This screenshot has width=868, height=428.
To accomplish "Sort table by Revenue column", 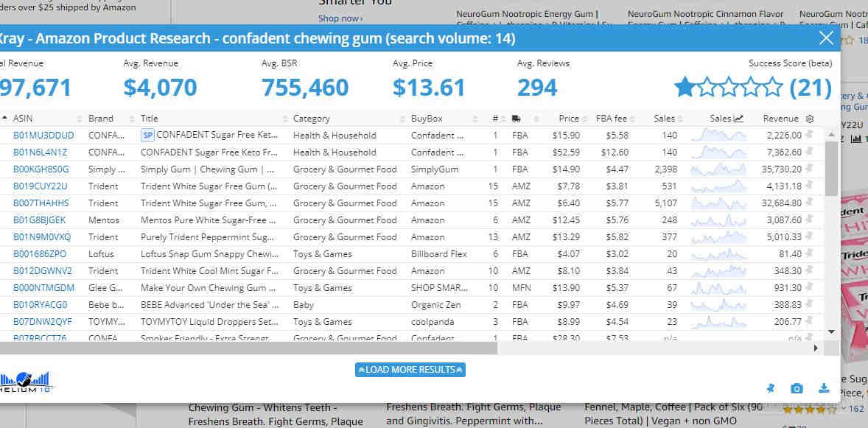I will pos(780,119).
